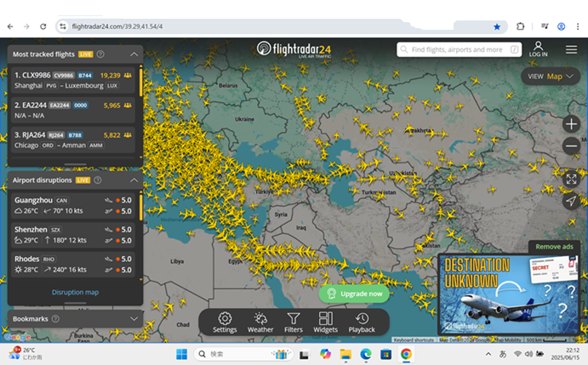Open Chrome extensions puzzle icon
Viewport: 588px width, 365px height.
click(x=520, y=26)
